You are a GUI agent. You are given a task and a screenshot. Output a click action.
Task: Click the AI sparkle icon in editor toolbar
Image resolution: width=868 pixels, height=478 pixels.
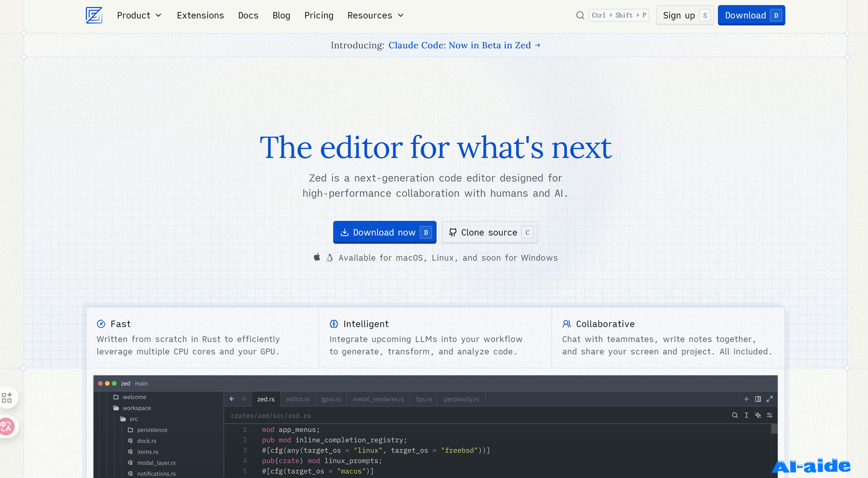[758, 415]
